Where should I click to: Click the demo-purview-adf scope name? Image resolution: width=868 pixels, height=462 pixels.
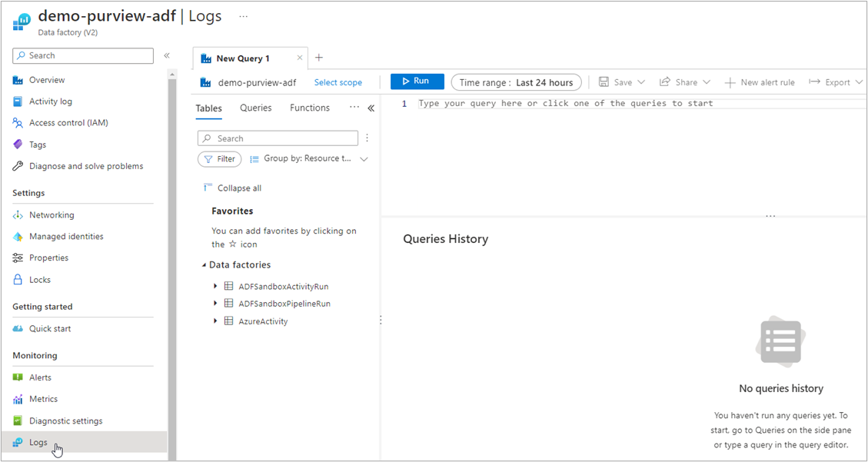click(x=258, y=82)
